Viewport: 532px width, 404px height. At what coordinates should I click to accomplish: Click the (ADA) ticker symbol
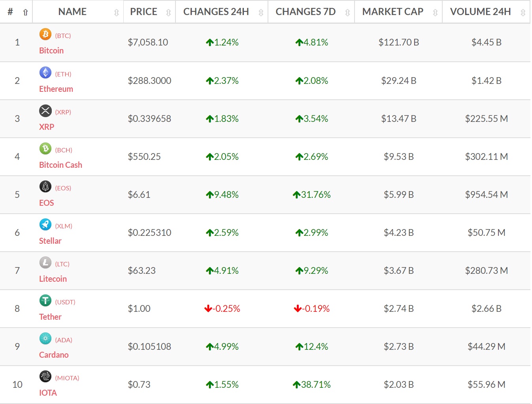tap(64, 340)
